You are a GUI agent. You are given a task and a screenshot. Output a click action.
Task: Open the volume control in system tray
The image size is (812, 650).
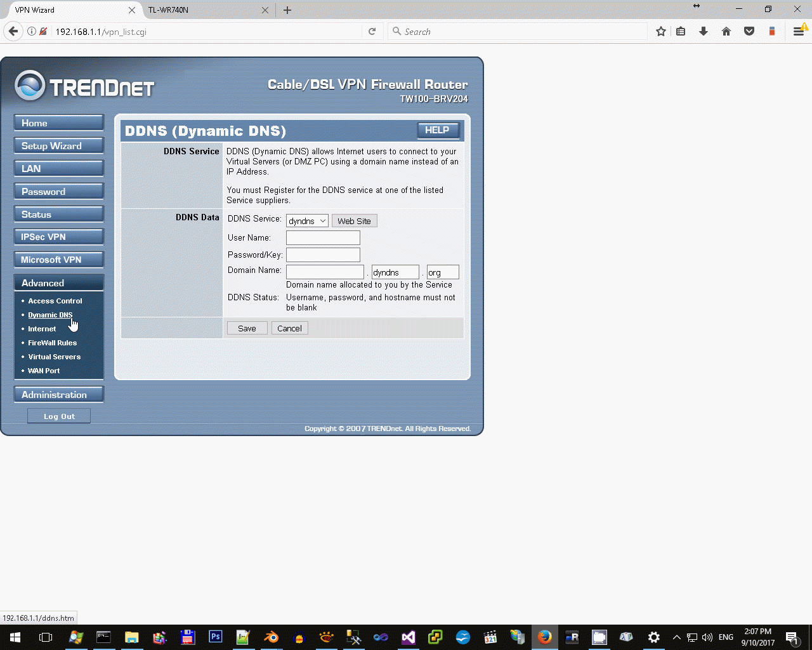pyautogui.click(x=707, y=637)
